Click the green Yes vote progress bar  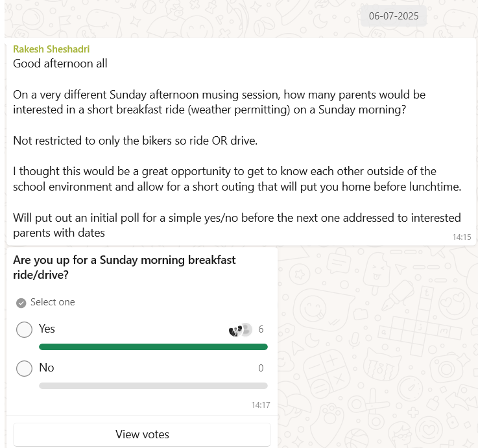[153, 347]
